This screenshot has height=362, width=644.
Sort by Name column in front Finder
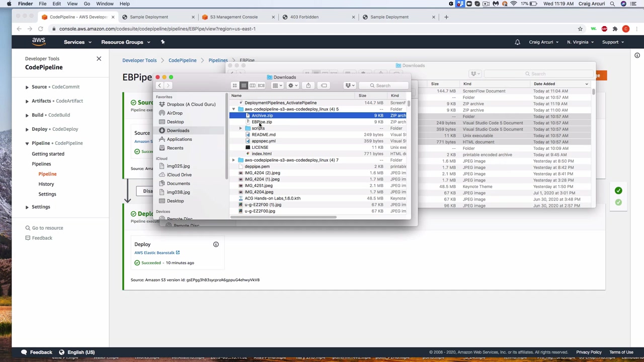click(292, 96)
